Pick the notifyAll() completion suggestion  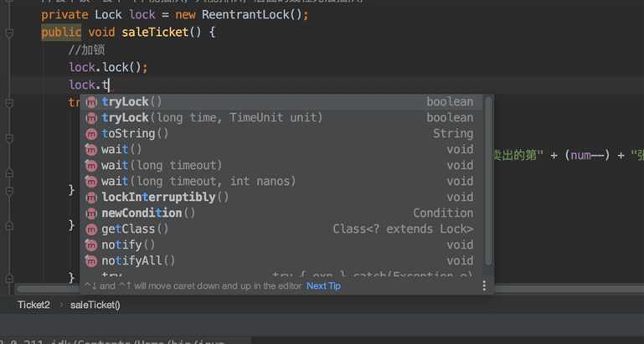[138, 261]
